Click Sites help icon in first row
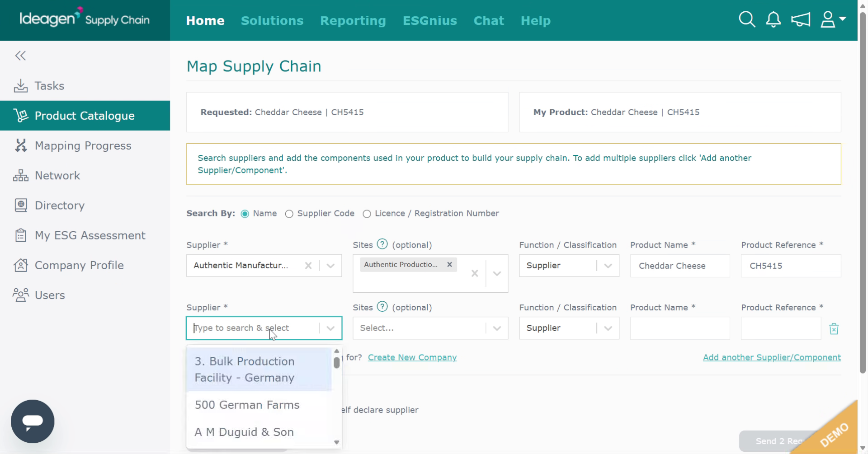Image resolution: width=868 pixels, height=454 pixels. (382, 244)
